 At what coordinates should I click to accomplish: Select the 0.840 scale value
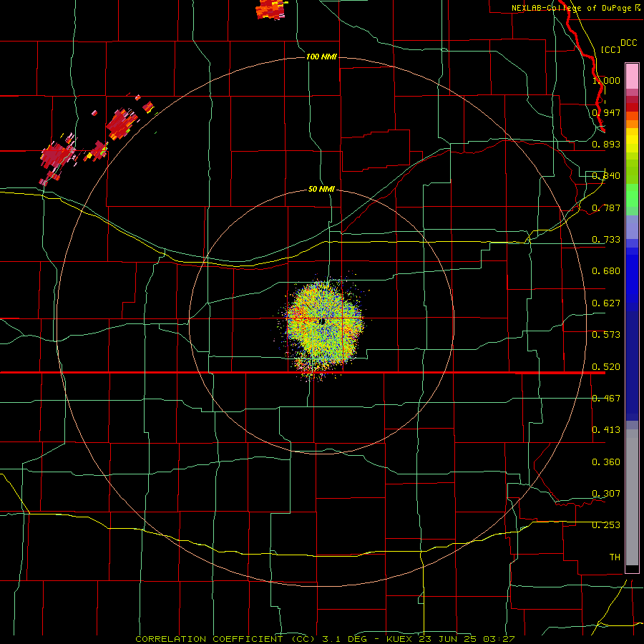point(606,176)
